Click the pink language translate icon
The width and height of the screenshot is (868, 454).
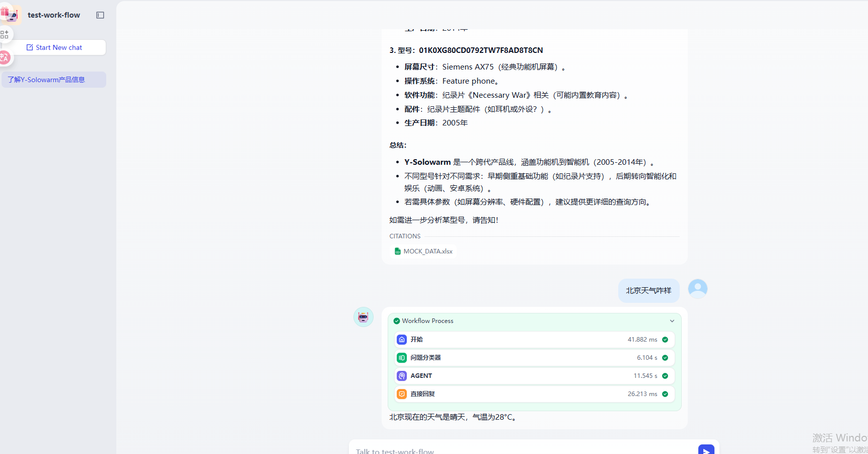pos(5,57)
